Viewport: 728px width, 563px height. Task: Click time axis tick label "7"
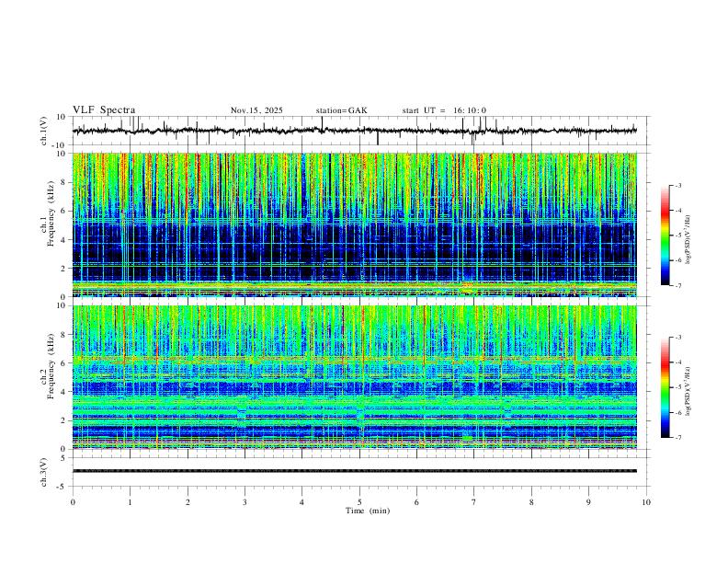(474, 502)
